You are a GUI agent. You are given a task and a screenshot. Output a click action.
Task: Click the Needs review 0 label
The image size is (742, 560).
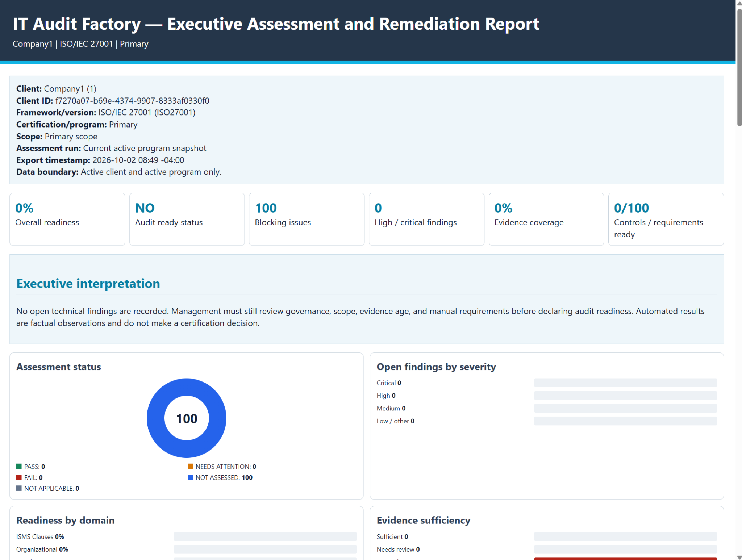pos(398,549)
